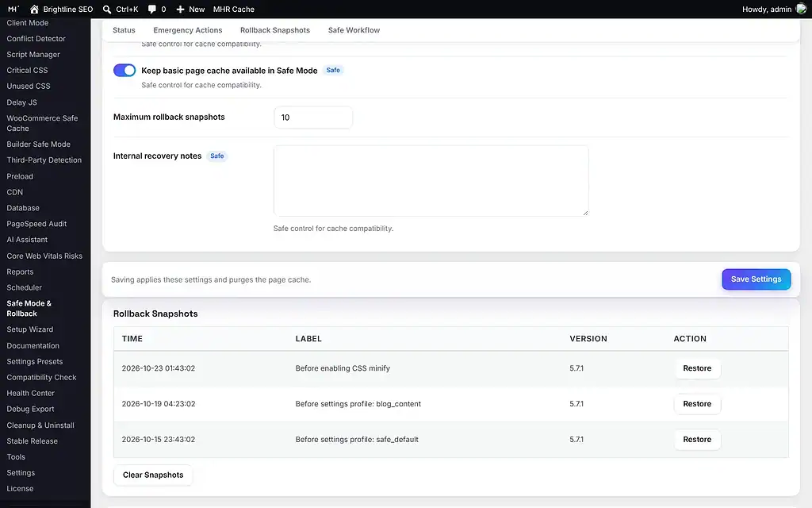Restore the safe_default profile snapshot
This screenshot has width=812, height=508.
697,439
